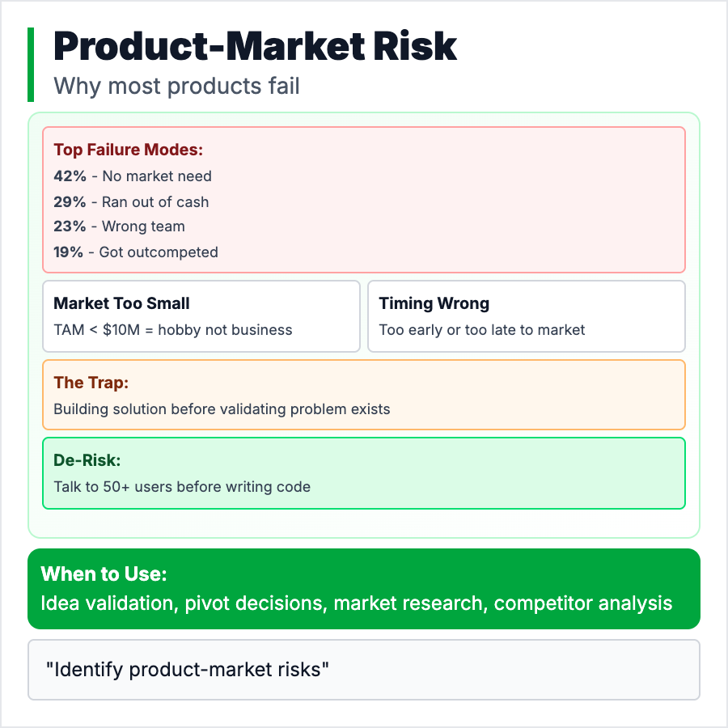Click the Product-Market Risk title
Viewport: 728px width, 728px height.
tap(255, 47)
